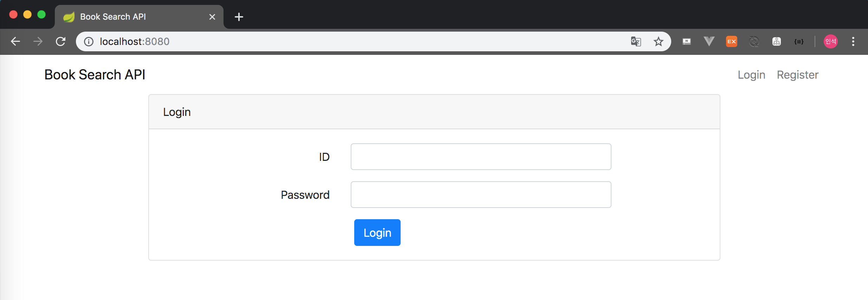Open the Chrome three-dot menu
Viewport: 868px width, 300px height.
pos(853,41)
